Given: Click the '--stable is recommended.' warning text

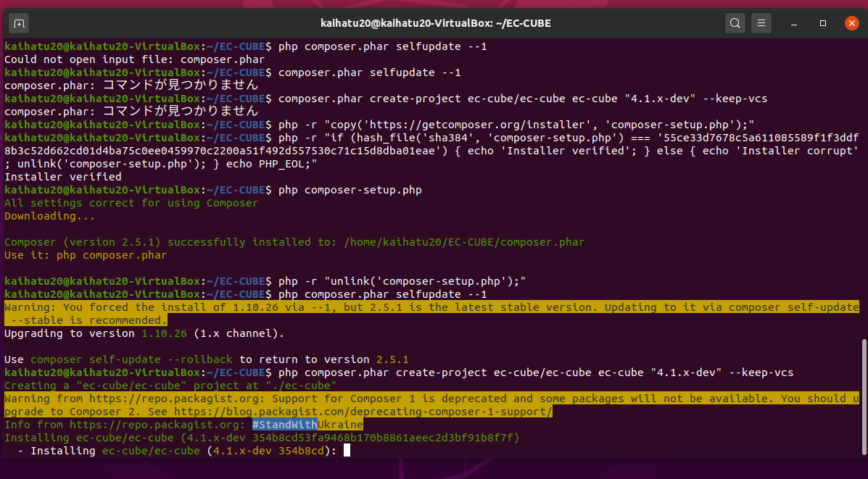Looking at the screenshot, I should 89,320.
